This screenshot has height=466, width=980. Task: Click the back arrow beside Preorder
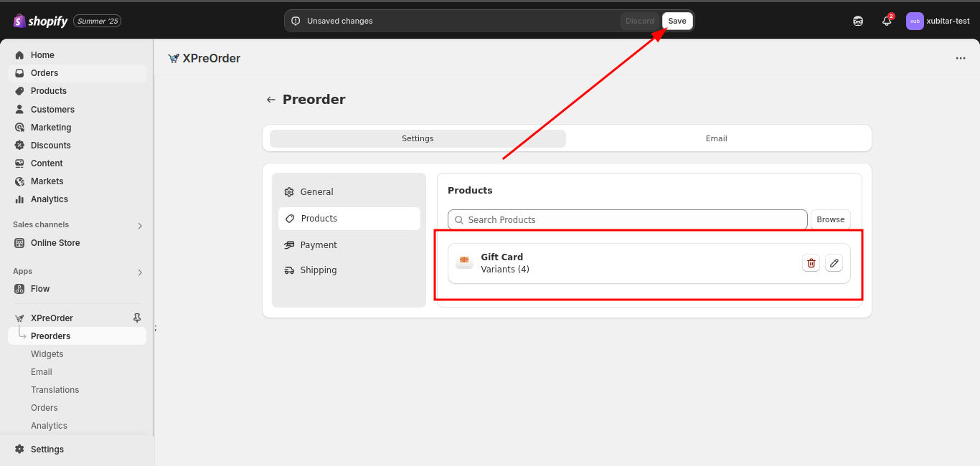click(270, 100)
